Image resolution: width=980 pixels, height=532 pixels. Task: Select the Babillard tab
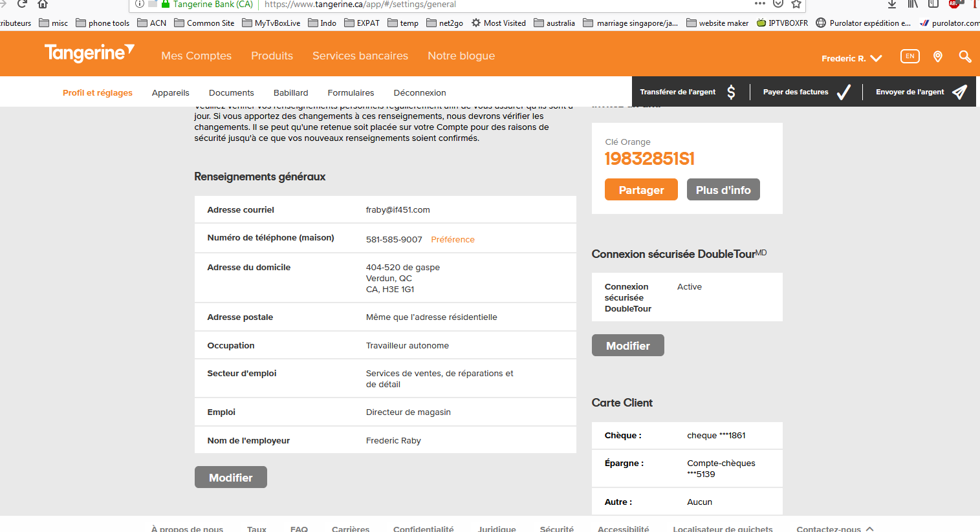[291, 92]
